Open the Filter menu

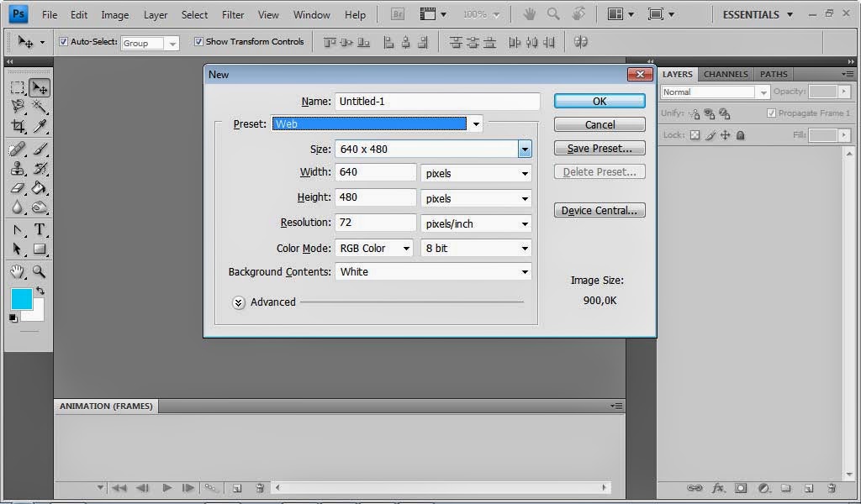pos(233,14)
